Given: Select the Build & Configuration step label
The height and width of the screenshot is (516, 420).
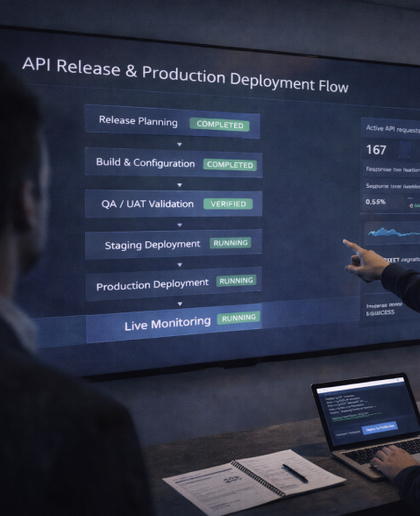Looking at the screenshot, I should 145,162.
